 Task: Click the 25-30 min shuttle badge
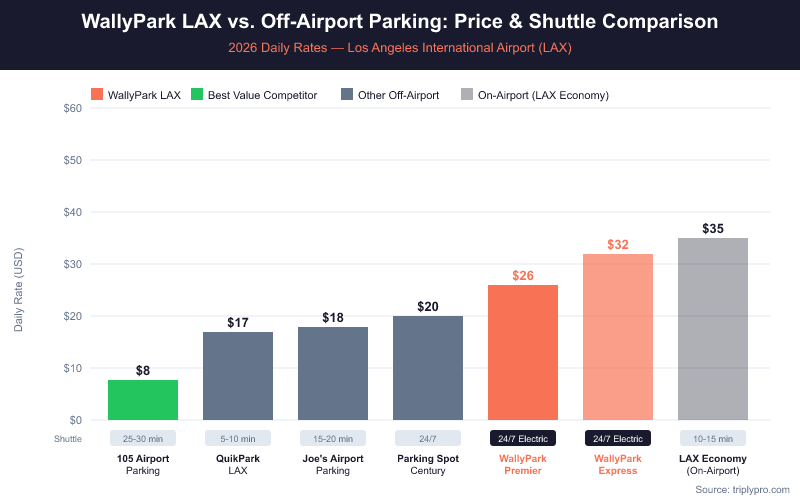pos(143,438)
